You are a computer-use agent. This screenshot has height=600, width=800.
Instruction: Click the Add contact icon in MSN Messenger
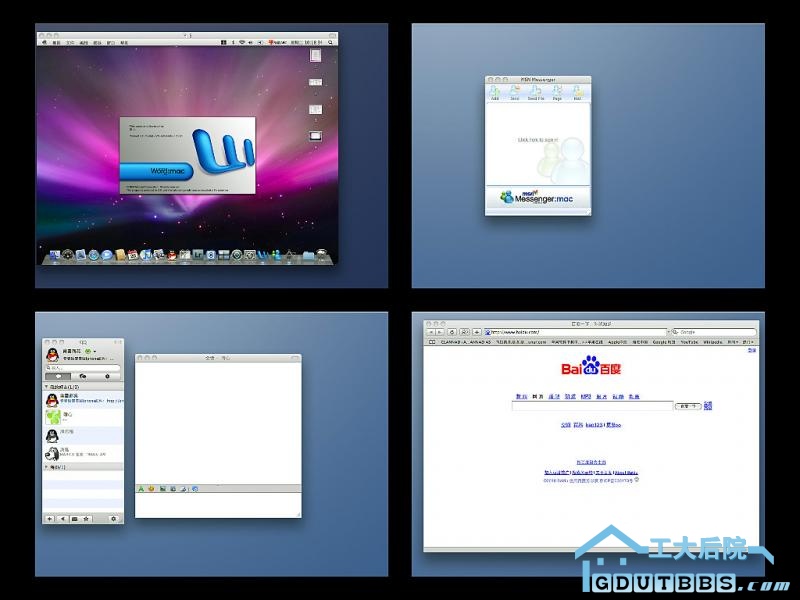(495, 92)
